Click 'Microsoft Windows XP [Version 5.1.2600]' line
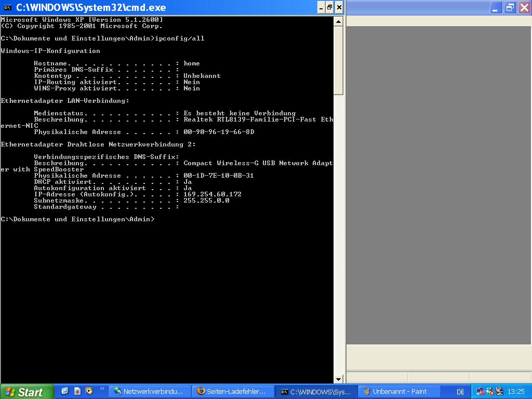 82,20
